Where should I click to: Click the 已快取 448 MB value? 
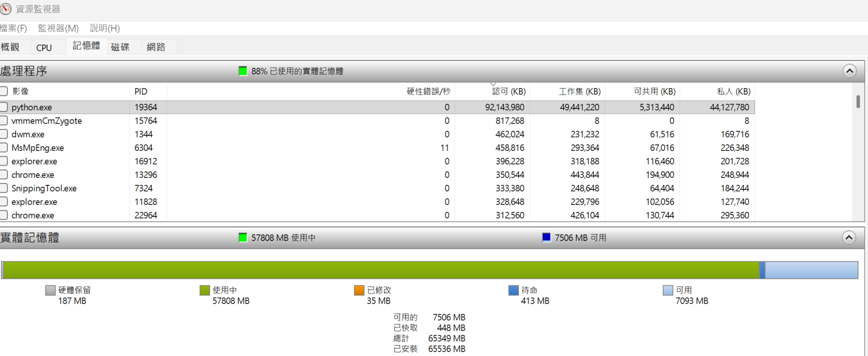point(451,328)
